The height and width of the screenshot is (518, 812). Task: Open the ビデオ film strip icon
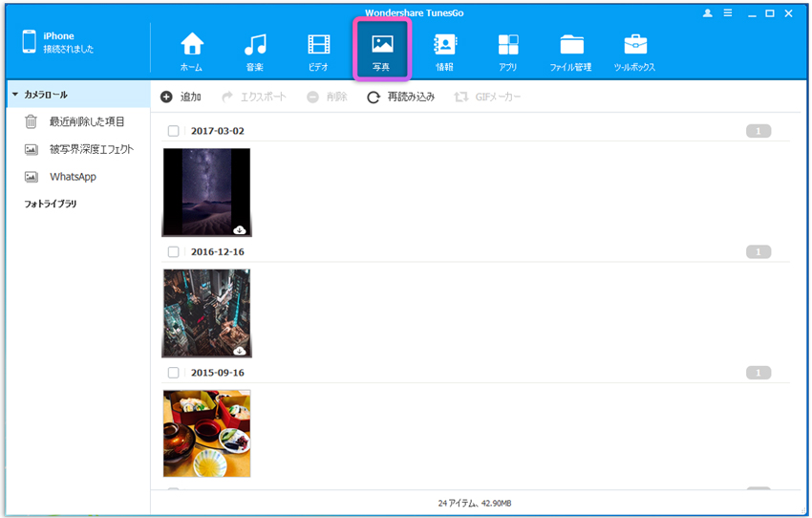(318, 45)
